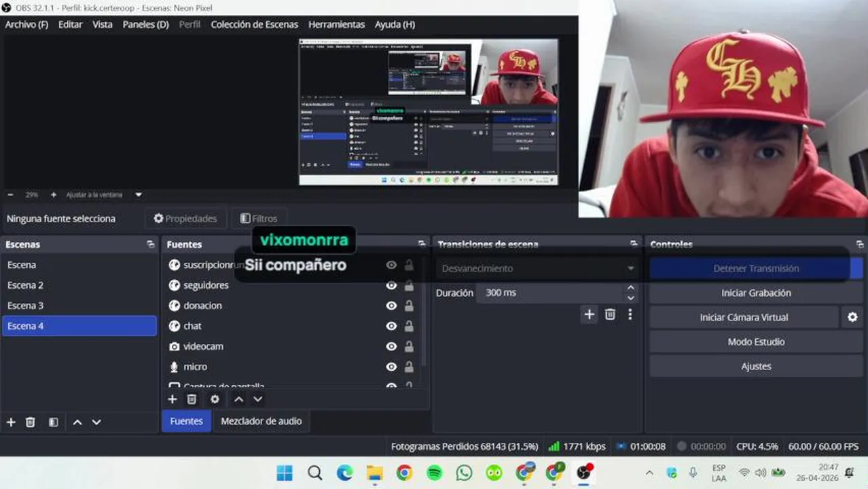
Task: Decrease transition duration with the down arrow
Action: tap(631, 297)
